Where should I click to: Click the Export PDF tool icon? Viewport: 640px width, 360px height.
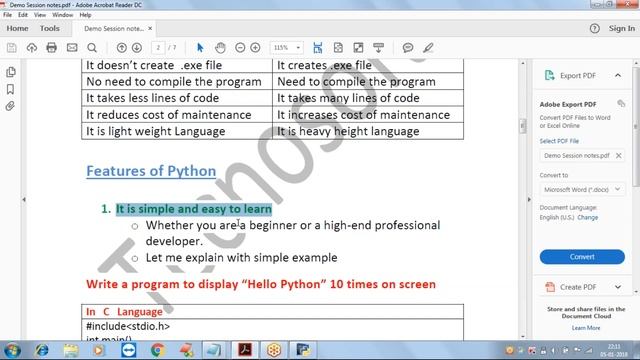[x=549, y=76]
